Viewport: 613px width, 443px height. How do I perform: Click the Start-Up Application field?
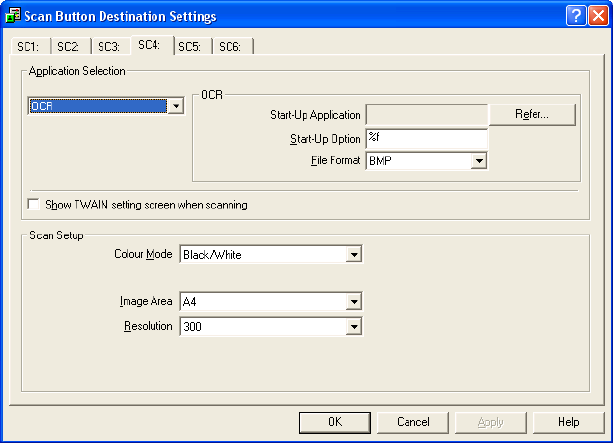point(426,115)
